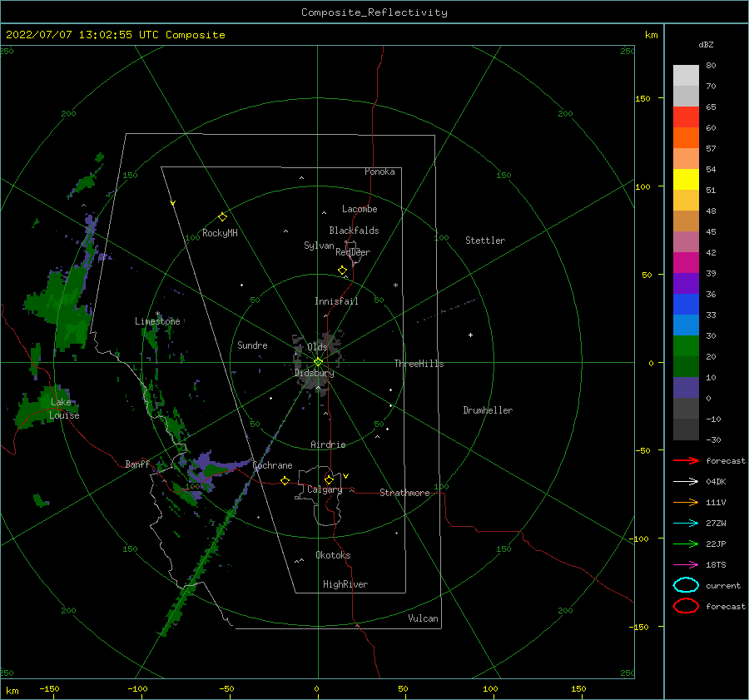Click the Didsbury town label

tap(314, 373)
